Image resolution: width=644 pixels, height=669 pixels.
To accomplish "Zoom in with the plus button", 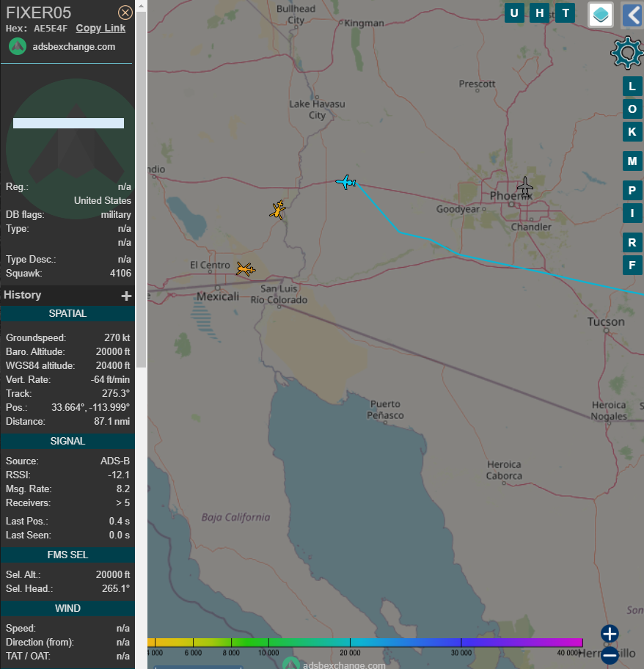I will [610, 634].
